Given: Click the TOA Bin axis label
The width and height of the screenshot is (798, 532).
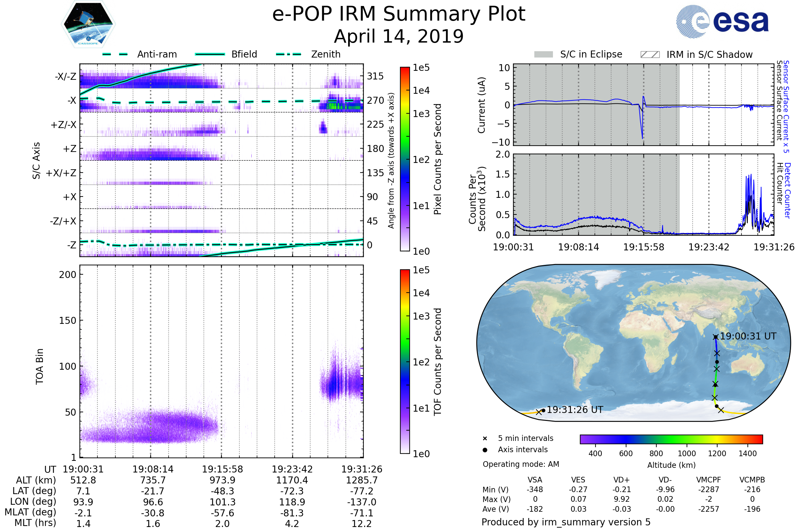Looking at the screenshot, I should (x=40, y=366).
